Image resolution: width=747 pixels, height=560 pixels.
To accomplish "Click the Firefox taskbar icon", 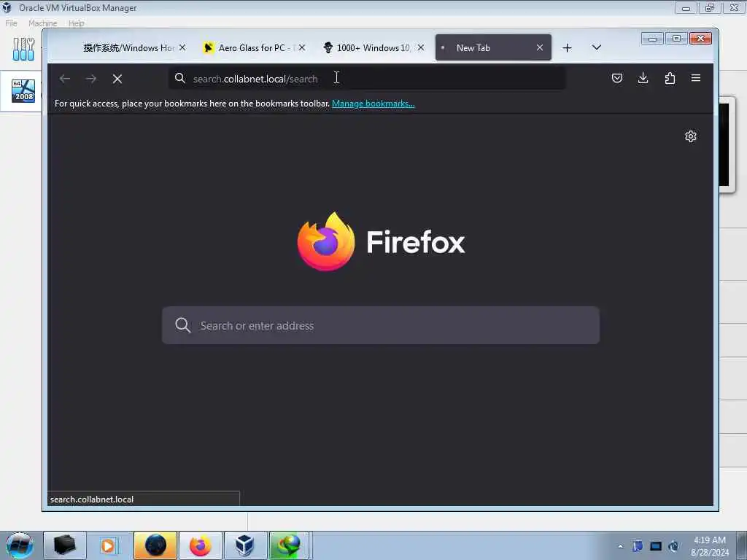I will click(201, 545).
